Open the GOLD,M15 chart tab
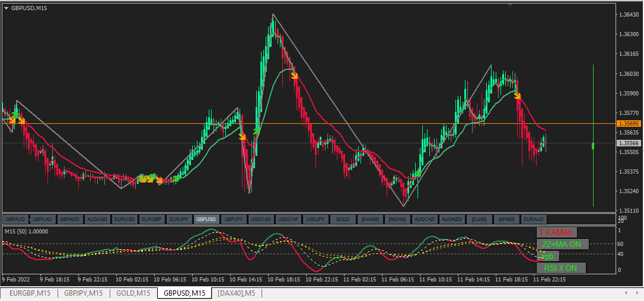 [x=134, y=293]
